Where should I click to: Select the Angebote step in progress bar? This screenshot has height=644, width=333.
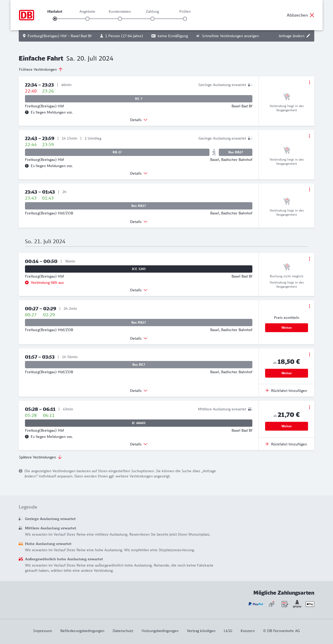coord(87,19)
